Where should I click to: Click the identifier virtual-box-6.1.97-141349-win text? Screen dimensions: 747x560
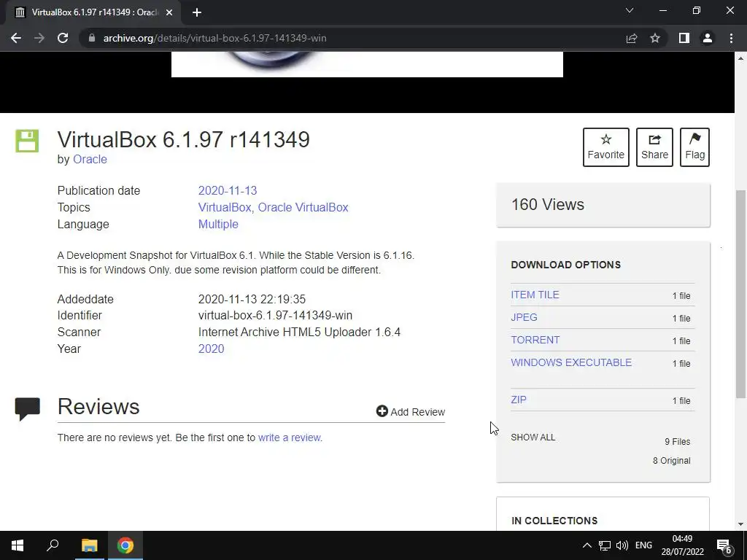[x=275, y=316]
